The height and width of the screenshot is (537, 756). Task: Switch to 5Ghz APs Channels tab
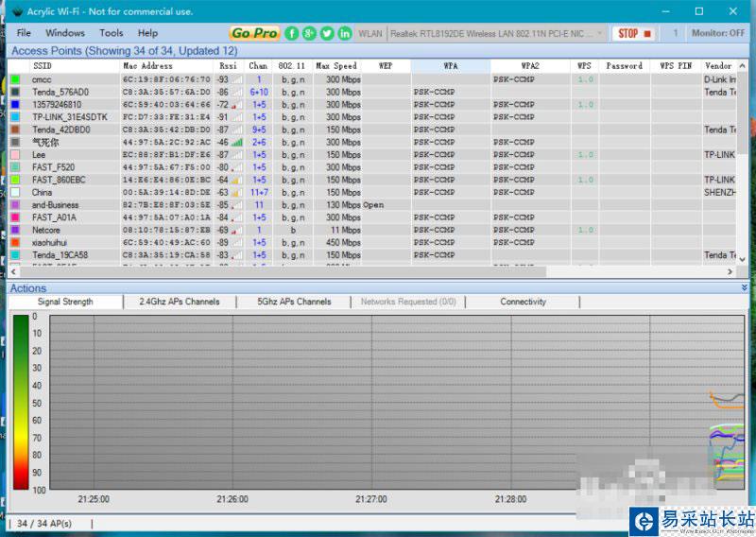pyautogui.click(x=294, y=302)
